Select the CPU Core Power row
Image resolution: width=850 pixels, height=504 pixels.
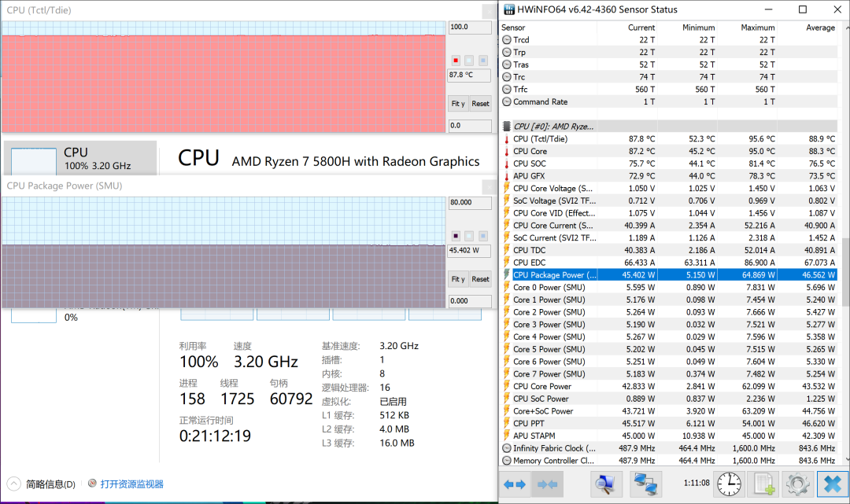668,387
